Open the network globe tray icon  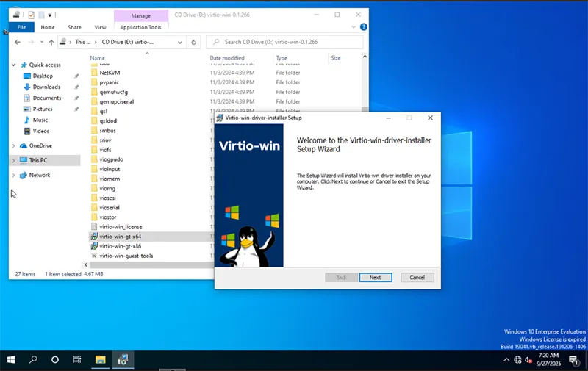(x=517, y=360)
